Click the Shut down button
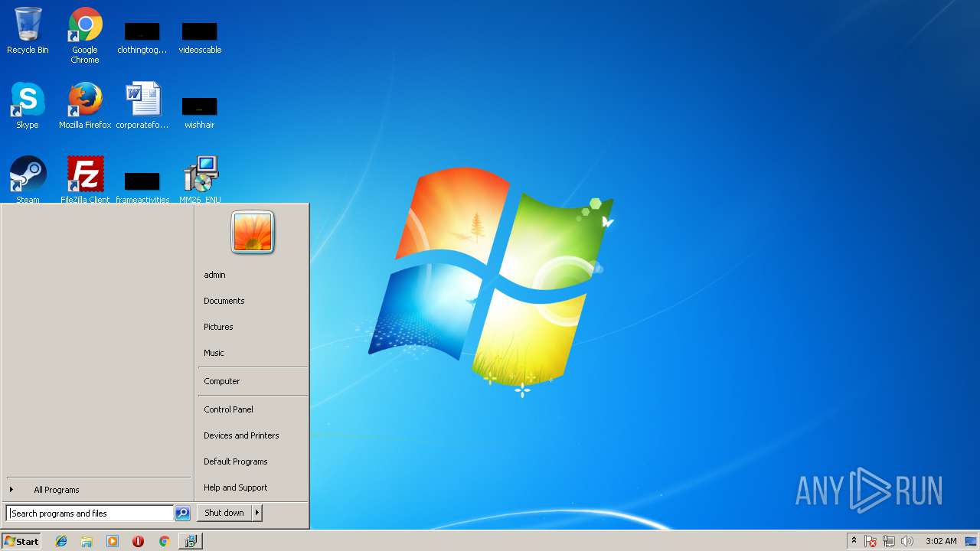Image resolution: width=980 pixels, height=551 pixels. pyautogui.click(x=224, y=513)
